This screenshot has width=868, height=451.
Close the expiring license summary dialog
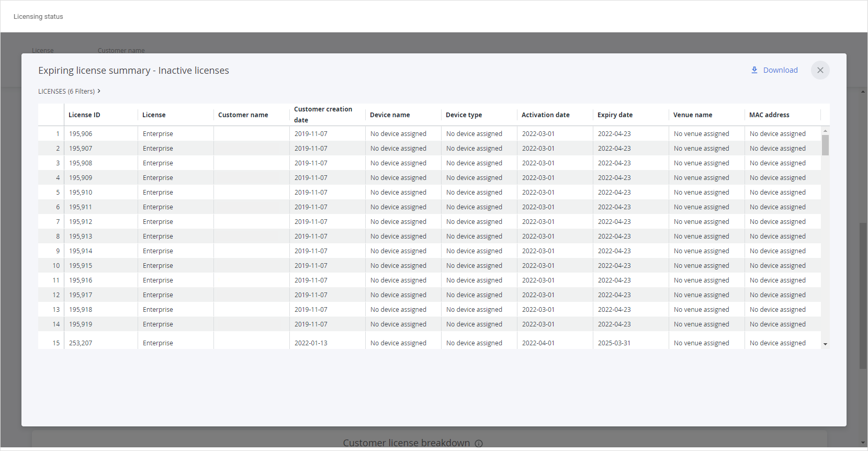820,70
